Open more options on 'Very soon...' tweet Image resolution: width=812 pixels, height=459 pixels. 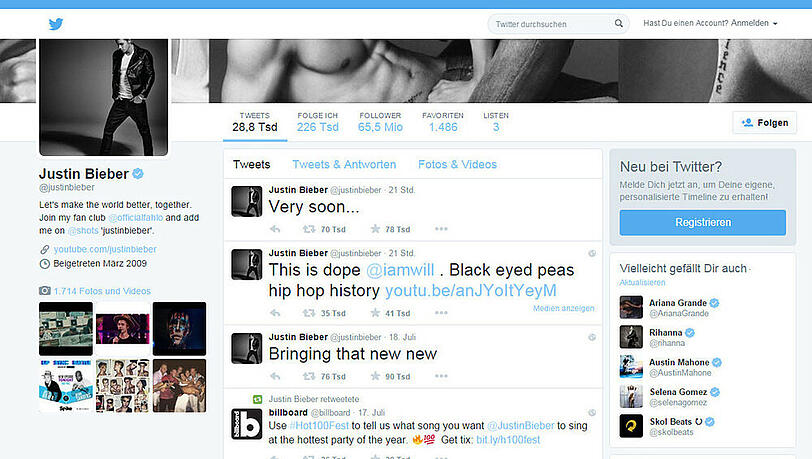[x=441, y=228]
